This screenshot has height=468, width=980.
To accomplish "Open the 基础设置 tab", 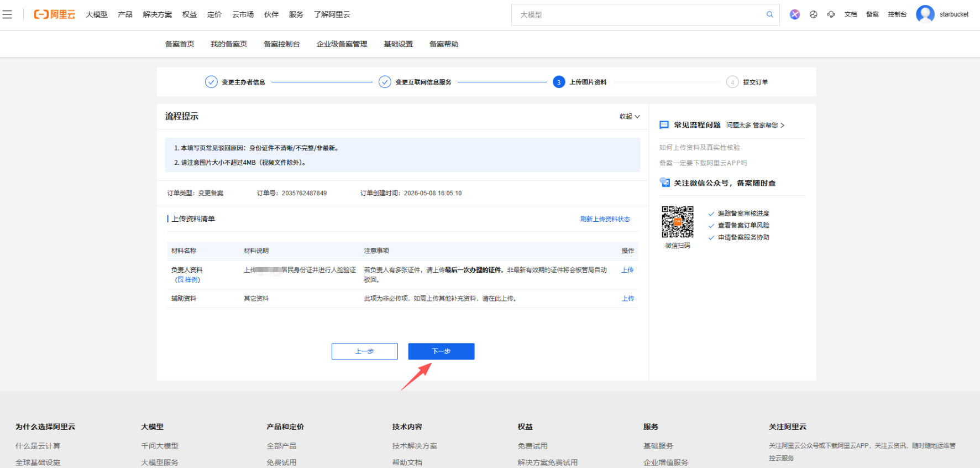I will 399,44.
